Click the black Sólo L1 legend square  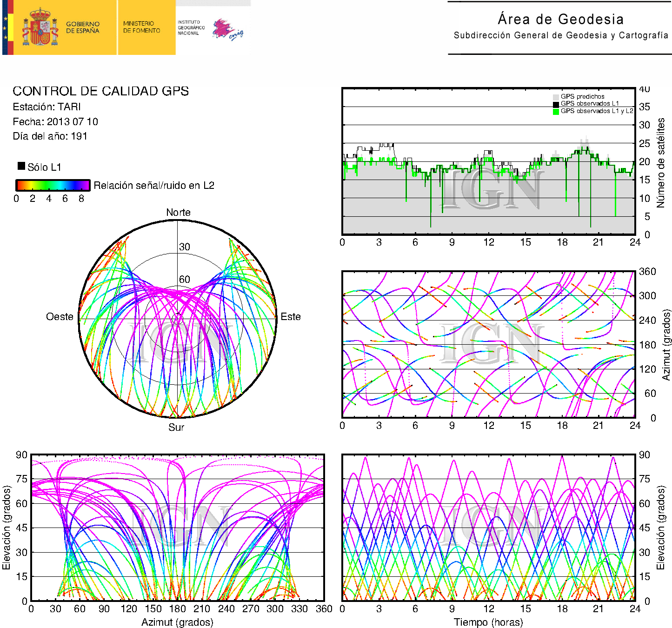point(21,166)
